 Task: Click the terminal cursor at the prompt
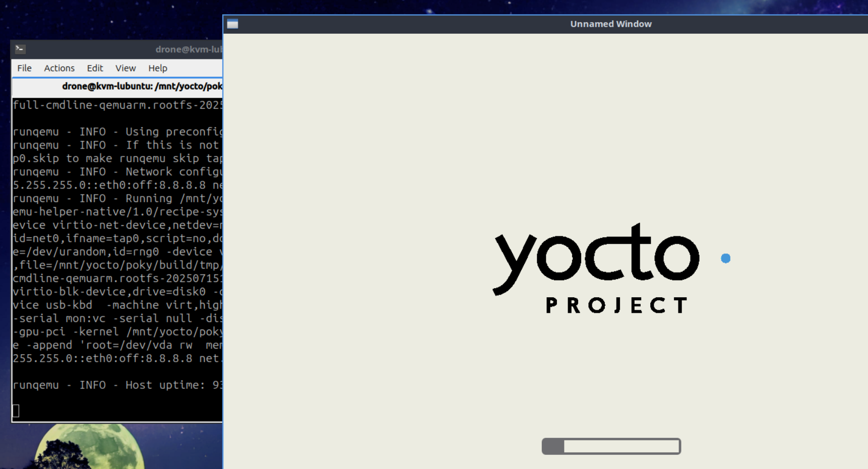[x=16, y=411]
